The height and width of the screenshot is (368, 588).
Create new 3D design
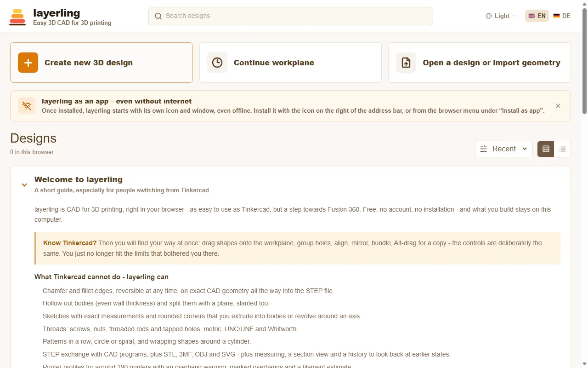pyautogui.click(x=102, y=63)
